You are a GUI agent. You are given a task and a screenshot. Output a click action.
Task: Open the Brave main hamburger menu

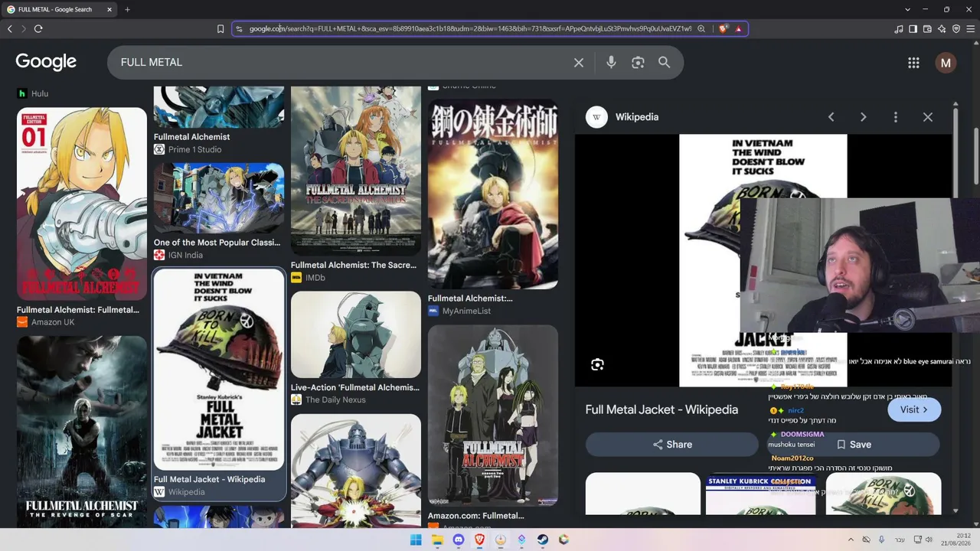point(971,29)
